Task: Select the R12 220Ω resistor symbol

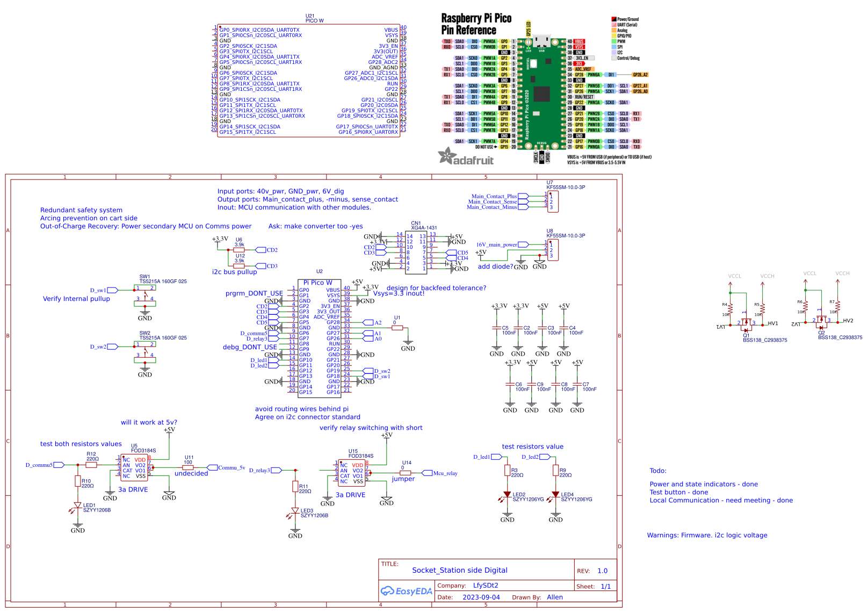Action: (x=91, y=465)
